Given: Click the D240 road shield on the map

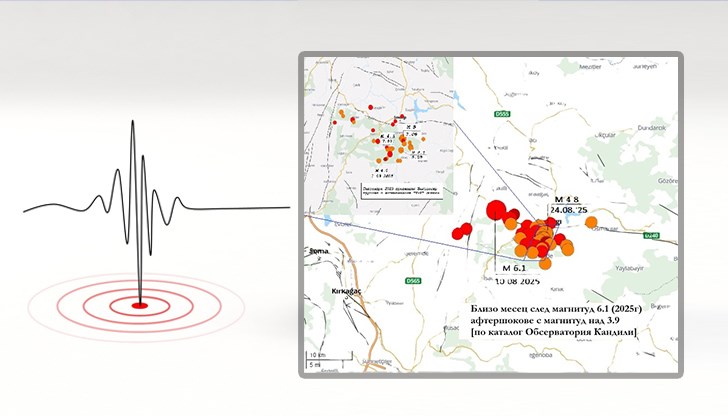Looking at the screenshot, I should pyautogui.click(x=651, y=236).
